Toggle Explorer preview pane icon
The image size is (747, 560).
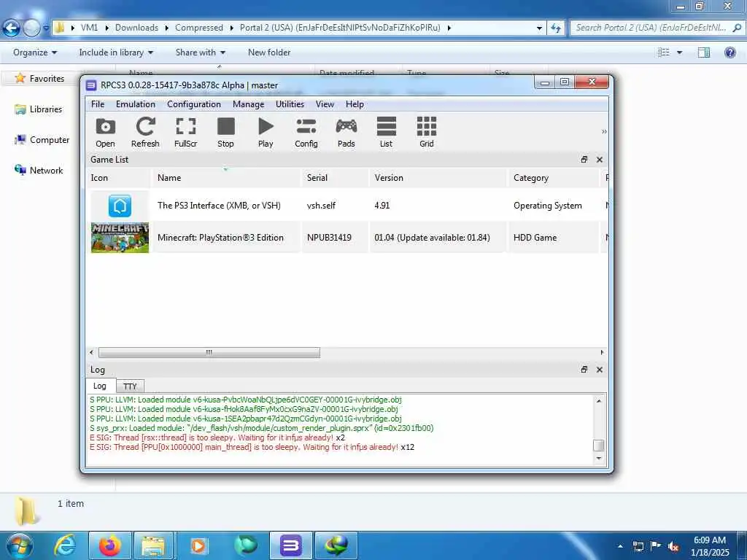(x=704, y=52)
